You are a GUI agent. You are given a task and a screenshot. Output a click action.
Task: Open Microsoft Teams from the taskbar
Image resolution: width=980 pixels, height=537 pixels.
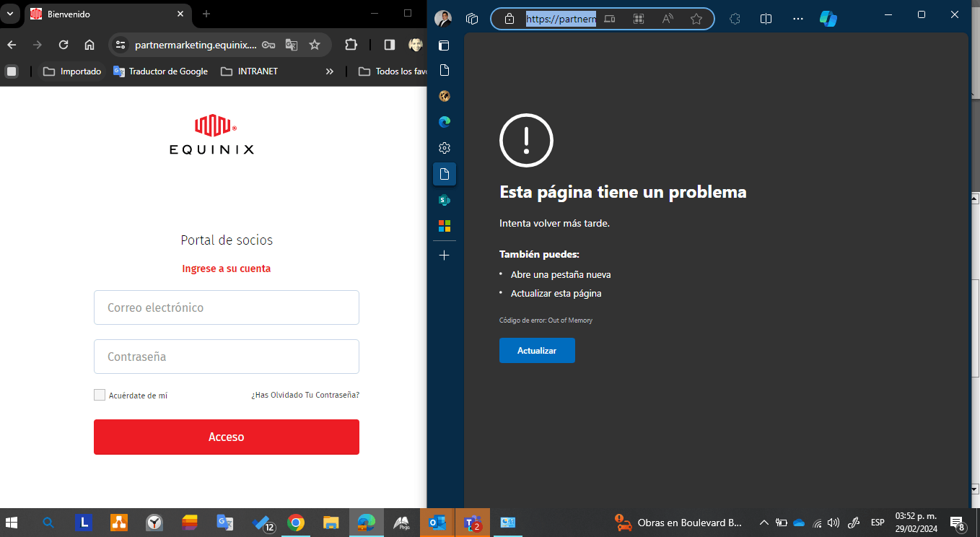pyautogui.click(x=473, y=523)
